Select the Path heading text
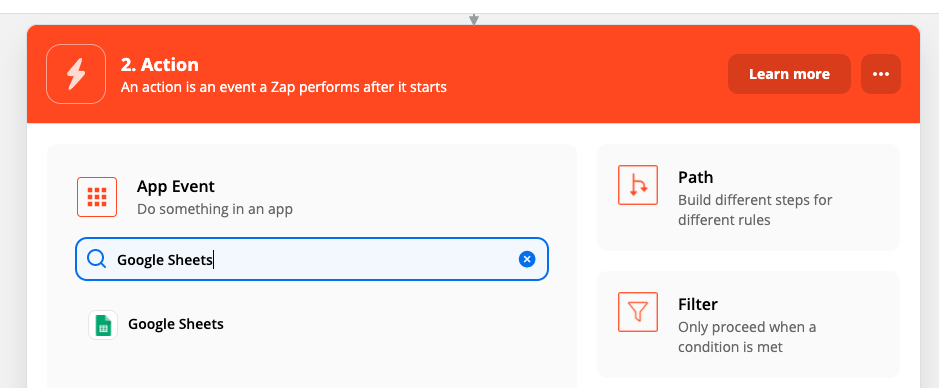The height and width of the screenshot is (388, 939). click(695, 177)
